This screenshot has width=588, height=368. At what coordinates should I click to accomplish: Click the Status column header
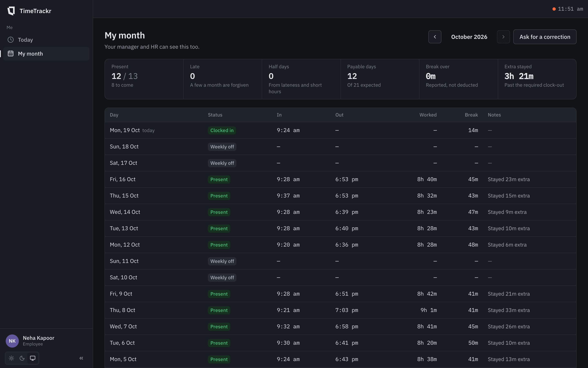[x=215, y=115]
